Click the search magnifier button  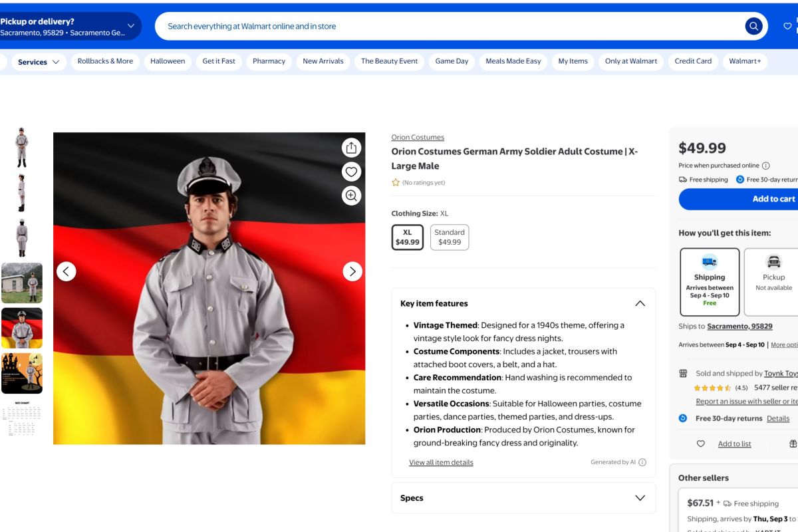click(753, 27)
